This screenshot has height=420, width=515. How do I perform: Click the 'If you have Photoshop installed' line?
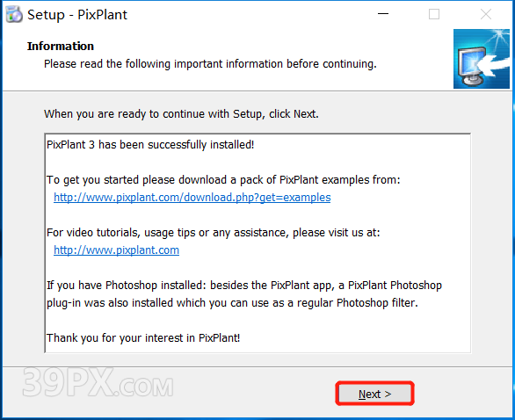[x=244, y=286]
